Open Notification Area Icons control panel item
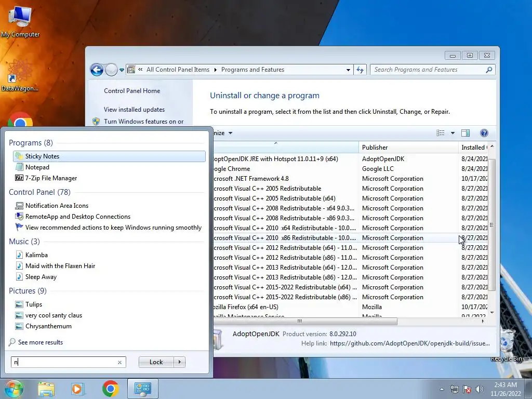Image resolution: width=532 pixels, height=399 pixels. (51, 206)
